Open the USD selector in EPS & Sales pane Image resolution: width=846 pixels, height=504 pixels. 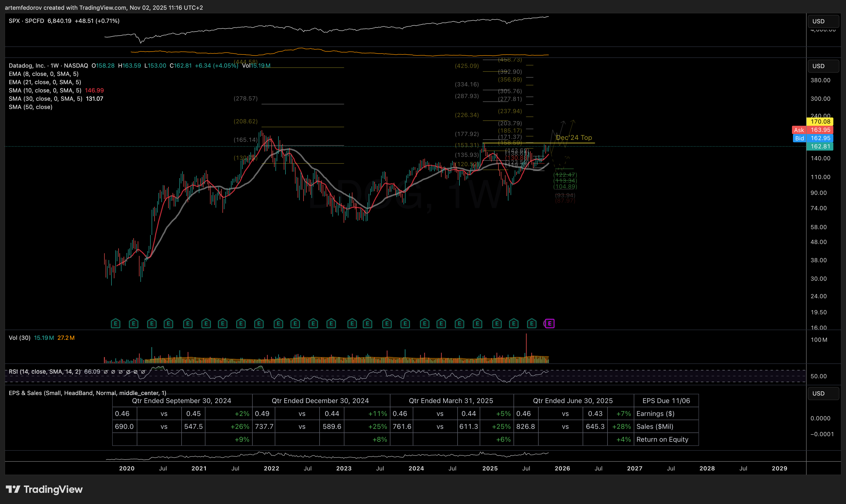pyautogui.click(x=823, y=393)
